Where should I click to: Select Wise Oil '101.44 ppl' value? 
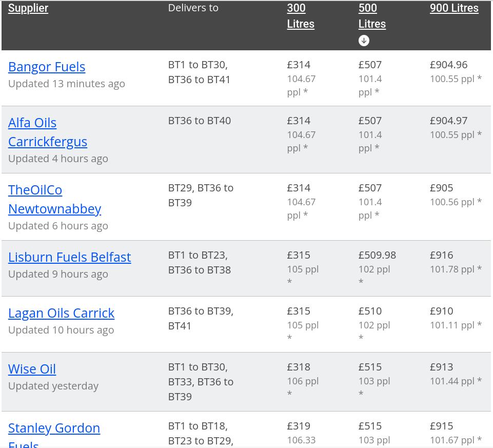452,381
